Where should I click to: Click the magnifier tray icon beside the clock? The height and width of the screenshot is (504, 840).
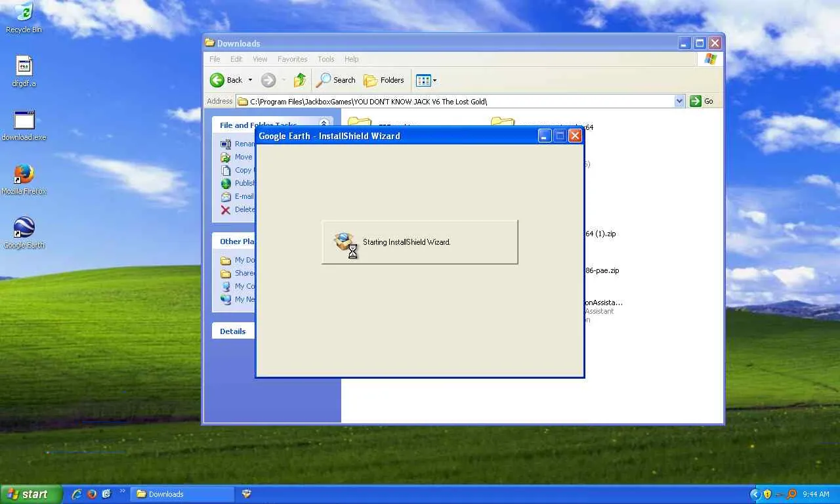(791, 494)
